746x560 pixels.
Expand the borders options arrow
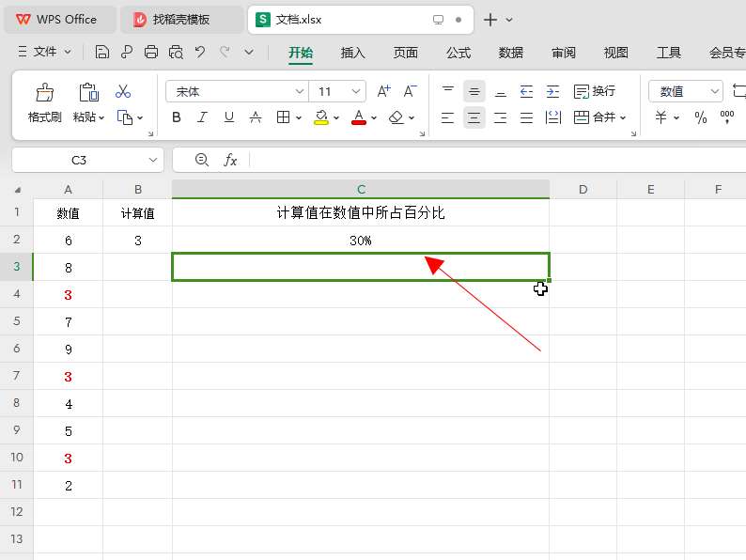pyautogui.click(x=298, y=117)
